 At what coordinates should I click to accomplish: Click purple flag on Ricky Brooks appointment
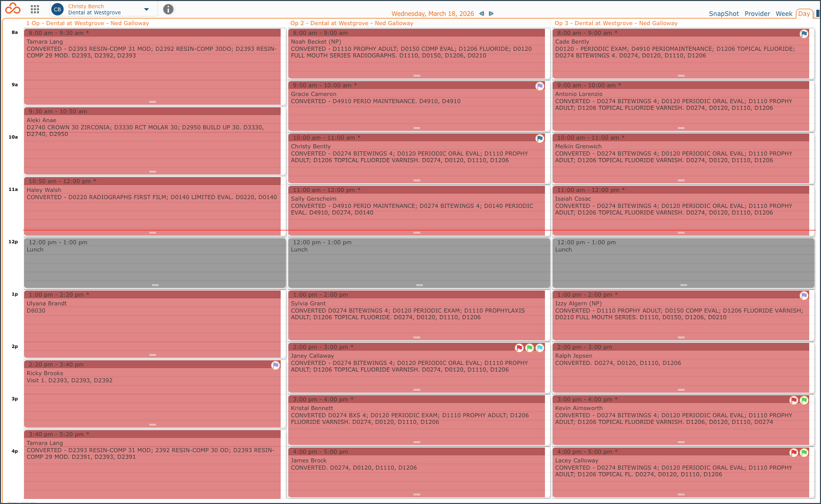pos(276,365)
